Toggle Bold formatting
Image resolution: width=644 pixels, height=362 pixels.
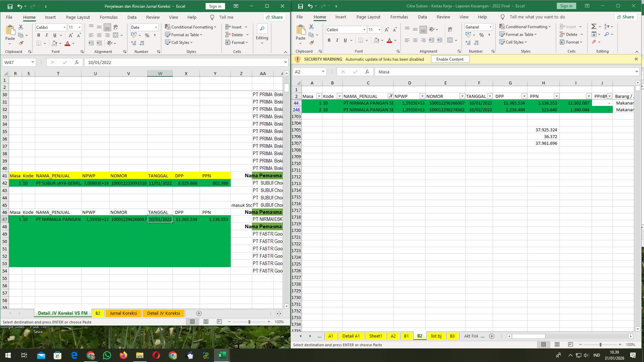(39, 35)
